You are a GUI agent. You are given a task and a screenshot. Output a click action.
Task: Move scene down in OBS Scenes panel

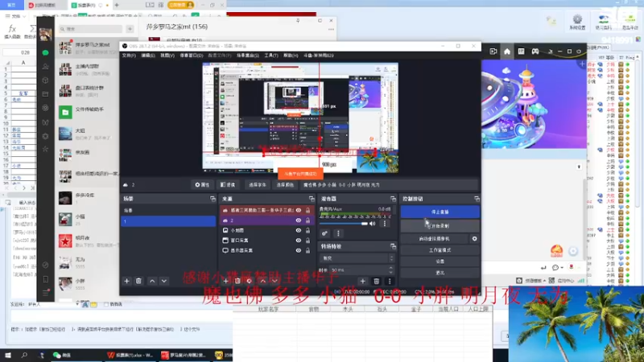pyautogui.click(x=164, y=281)
